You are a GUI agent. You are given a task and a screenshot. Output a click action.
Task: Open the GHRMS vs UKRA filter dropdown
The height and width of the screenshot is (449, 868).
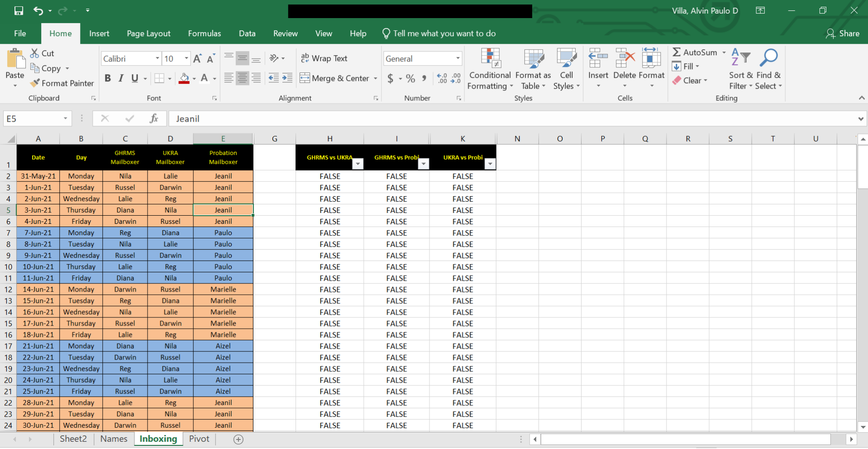(x=358, y=164)
